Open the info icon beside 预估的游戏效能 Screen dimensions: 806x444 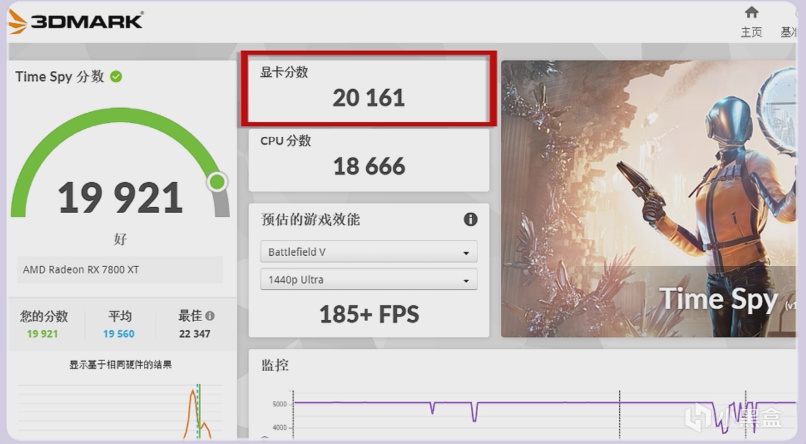pyautogui.click(x=470, y=219)
